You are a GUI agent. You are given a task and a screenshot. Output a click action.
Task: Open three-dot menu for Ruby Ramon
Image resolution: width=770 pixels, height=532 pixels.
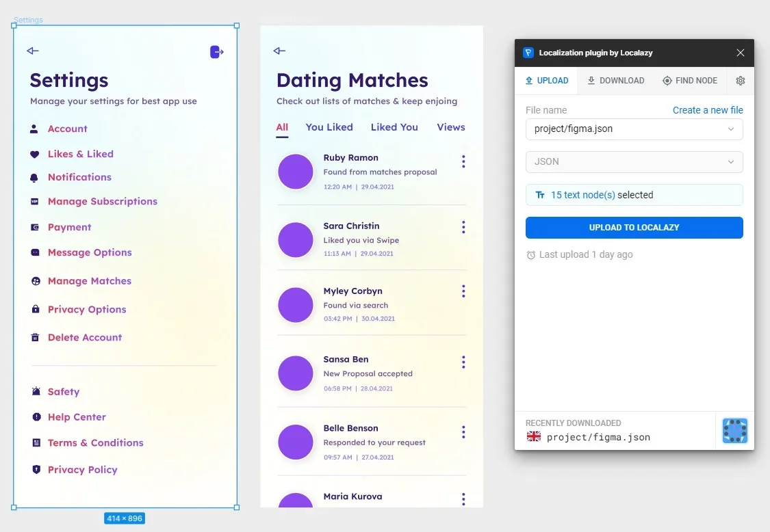[x=463, y=161]
